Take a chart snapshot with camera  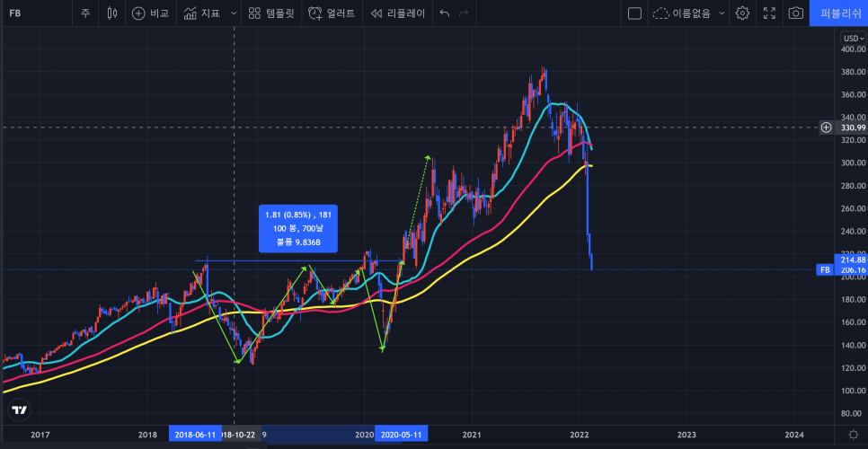tap(795, 13)
